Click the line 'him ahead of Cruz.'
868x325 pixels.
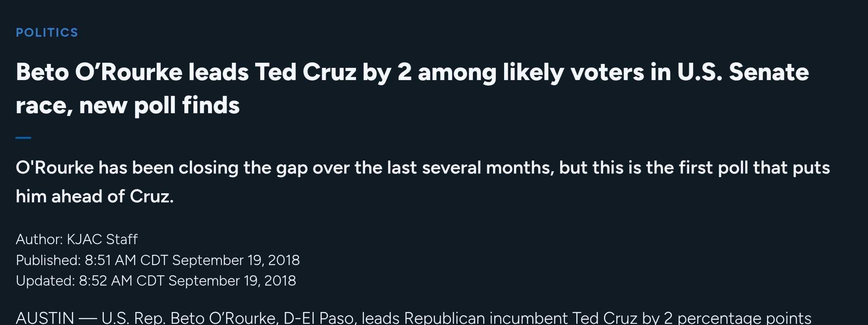95,196
